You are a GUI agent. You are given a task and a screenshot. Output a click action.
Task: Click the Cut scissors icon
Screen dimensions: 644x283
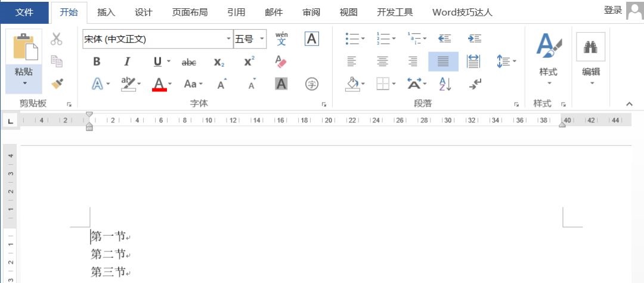pos(57,39)
